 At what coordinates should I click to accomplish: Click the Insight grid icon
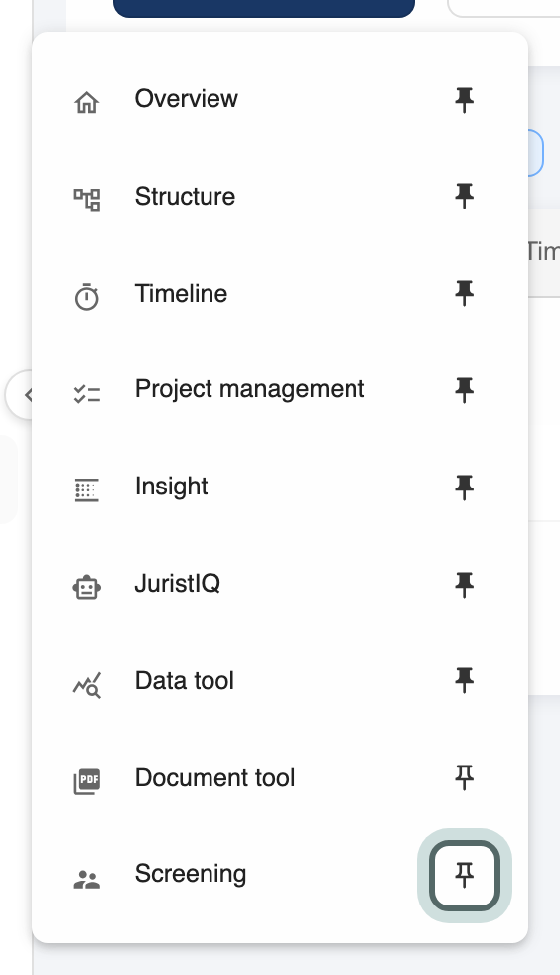[x=87, y=490]
